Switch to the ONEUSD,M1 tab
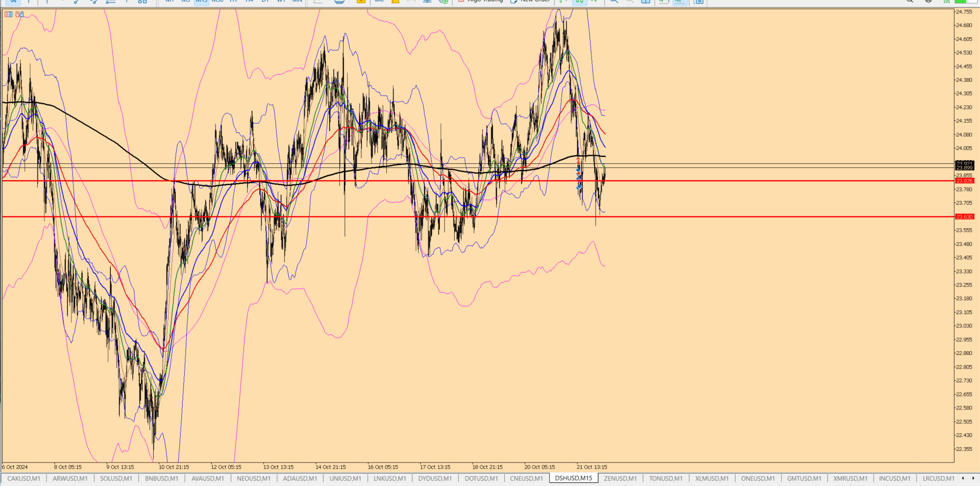 point(758,478)
